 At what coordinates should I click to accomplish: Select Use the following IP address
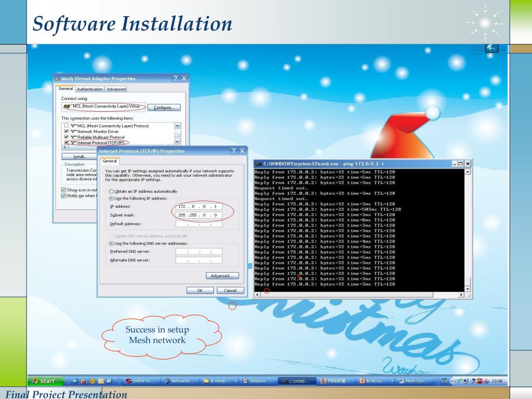111,198
